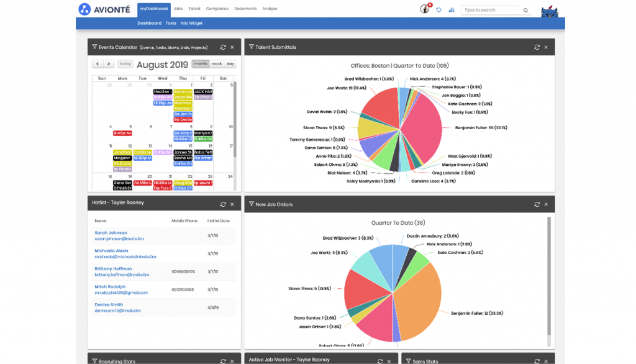636x364 pixels.
Task: Refresh the Events Calendar widget
Action: click(x=222, y=47)
